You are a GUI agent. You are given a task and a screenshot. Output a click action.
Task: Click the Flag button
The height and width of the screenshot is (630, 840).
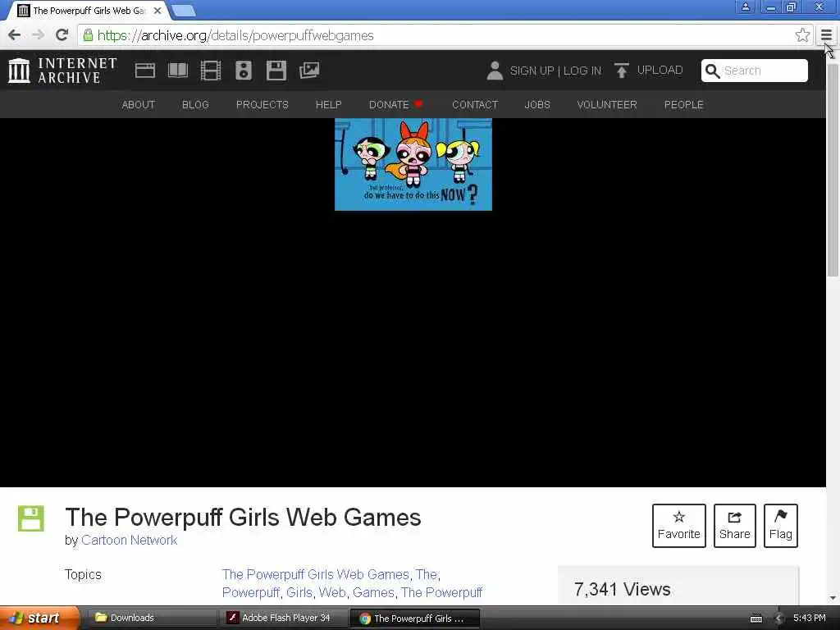(x=781, y=526)
